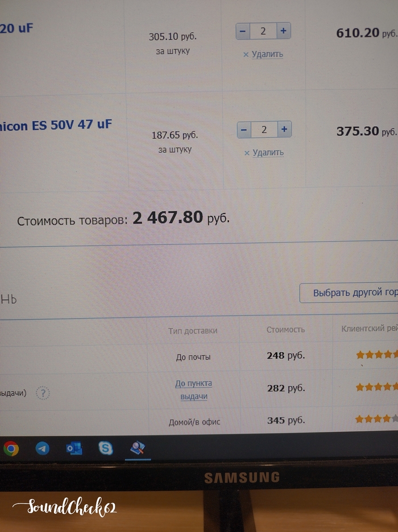Screen dimensions: 398x532
Task: Open the magnifier app taskbar icon
Action: click(138, 448)
